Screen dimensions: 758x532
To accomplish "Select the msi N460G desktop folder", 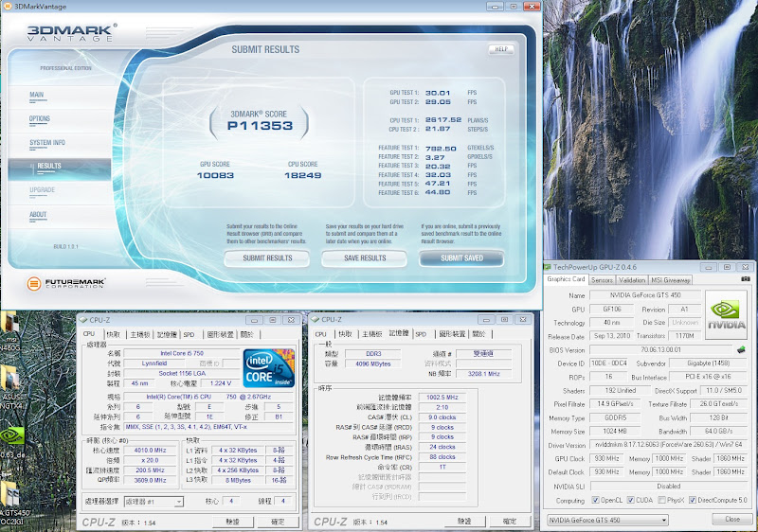I will [x=9, y=329].
